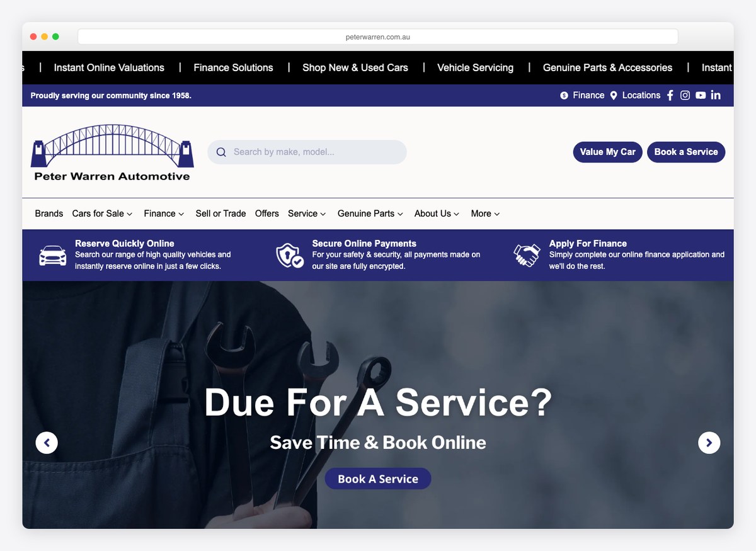Viewport: 756px width, 551px height.
Task: Open the Instagram icon link
Action: point(685,95)
